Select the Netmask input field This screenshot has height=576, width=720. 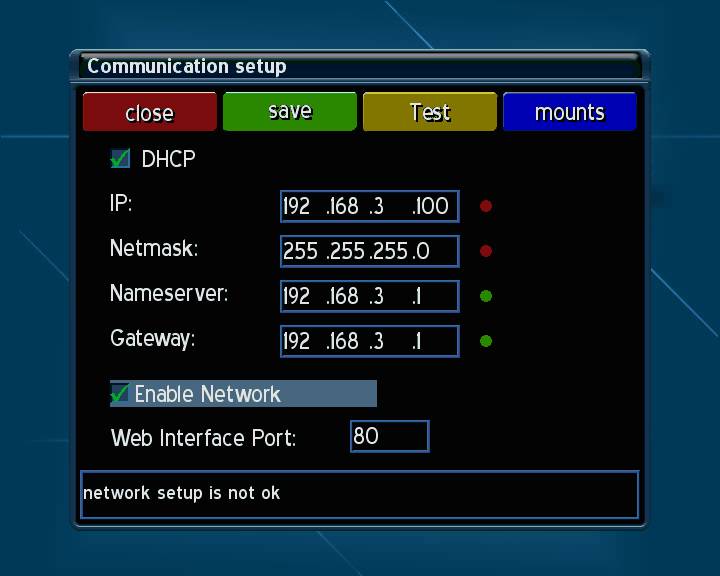click(x=369, y=251)
